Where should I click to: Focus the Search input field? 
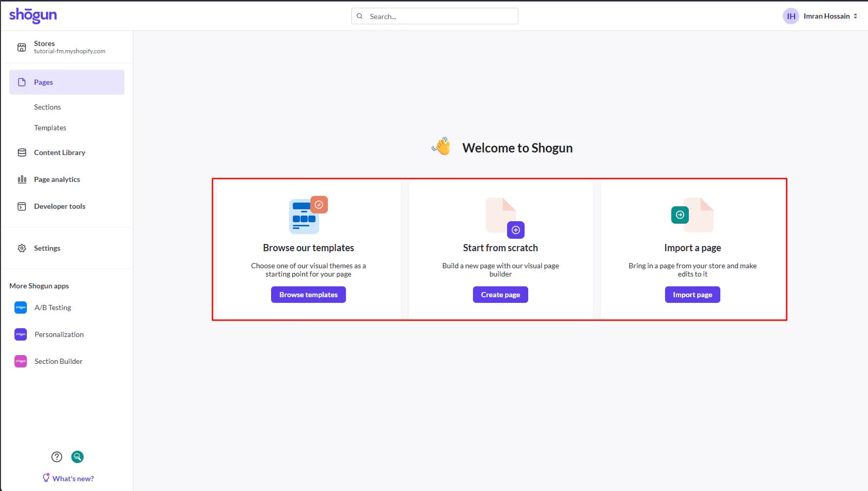point(435,16)
